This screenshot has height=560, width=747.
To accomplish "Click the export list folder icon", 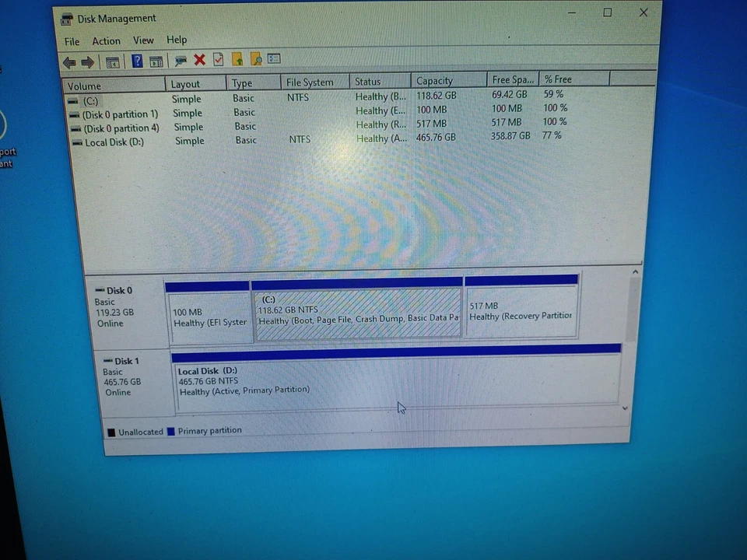I will [237, 60].
